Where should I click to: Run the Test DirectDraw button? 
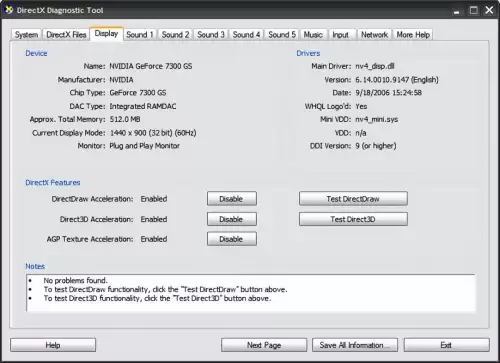click(x=353, y=199)
